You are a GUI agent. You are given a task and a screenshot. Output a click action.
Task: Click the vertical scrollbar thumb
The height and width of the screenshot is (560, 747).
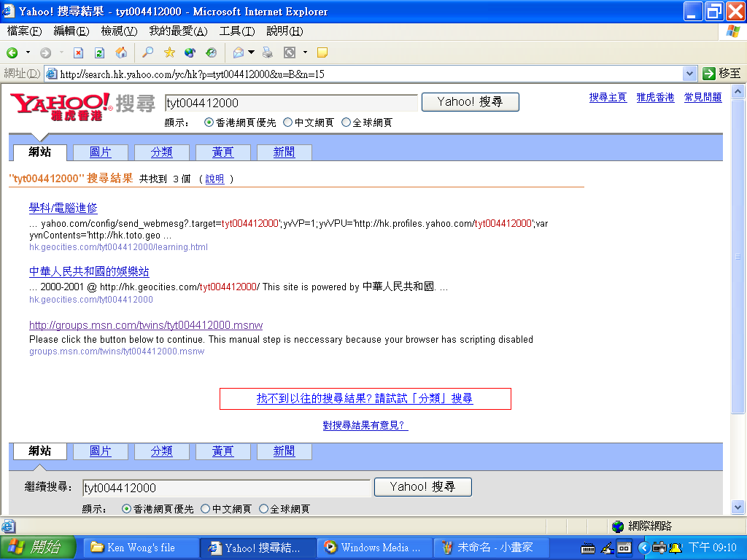[x=738, y=256]
